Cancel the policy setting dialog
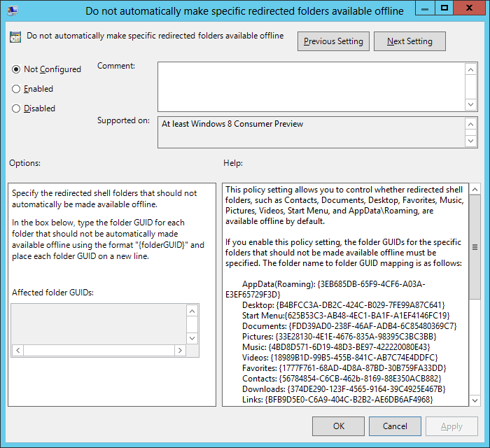 pyautogui.click(x=395, y=426)
